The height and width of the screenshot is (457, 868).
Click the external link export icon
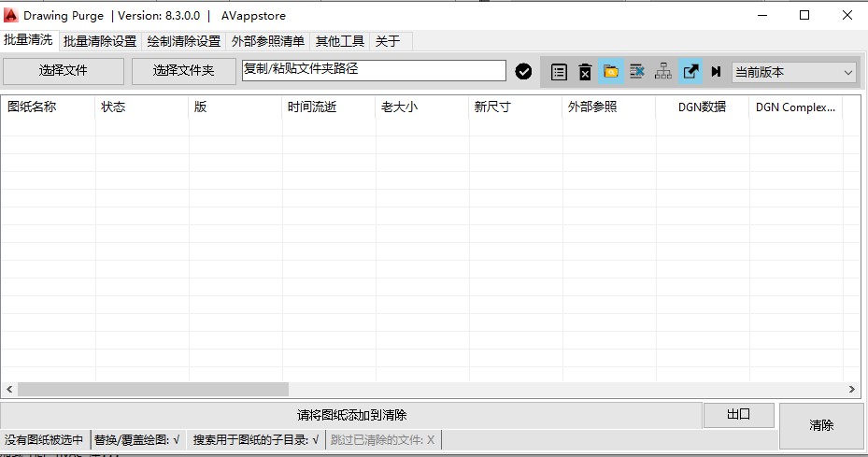pos(690,72)
